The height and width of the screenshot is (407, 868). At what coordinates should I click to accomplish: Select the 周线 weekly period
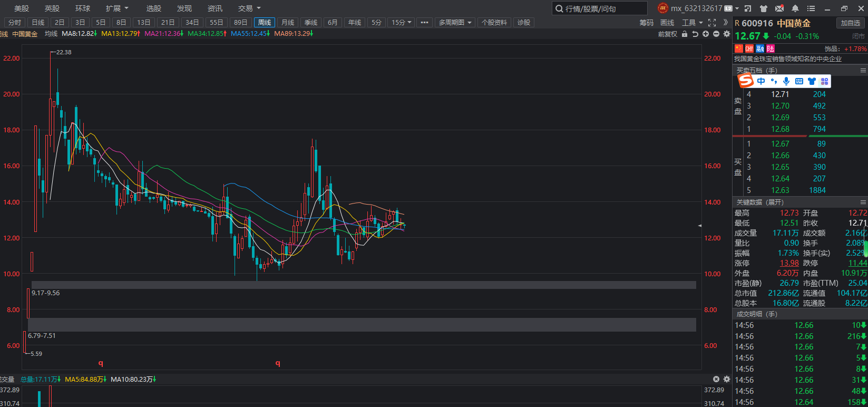[265, 23]
